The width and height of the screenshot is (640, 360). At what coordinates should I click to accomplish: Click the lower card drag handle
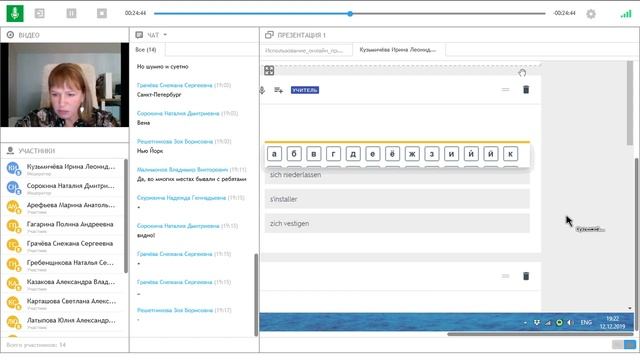[x=505, y=276]
